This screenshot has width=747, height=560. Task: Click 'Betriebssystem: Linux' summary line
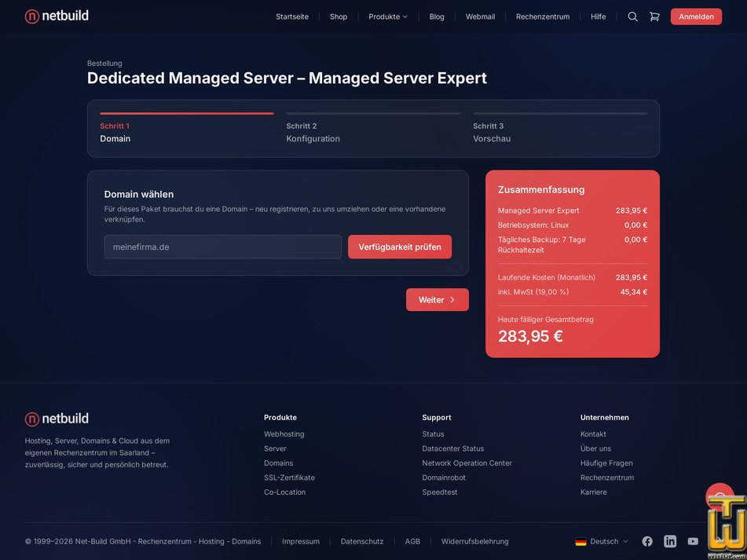pyautogui.click(x=572, y=225)
